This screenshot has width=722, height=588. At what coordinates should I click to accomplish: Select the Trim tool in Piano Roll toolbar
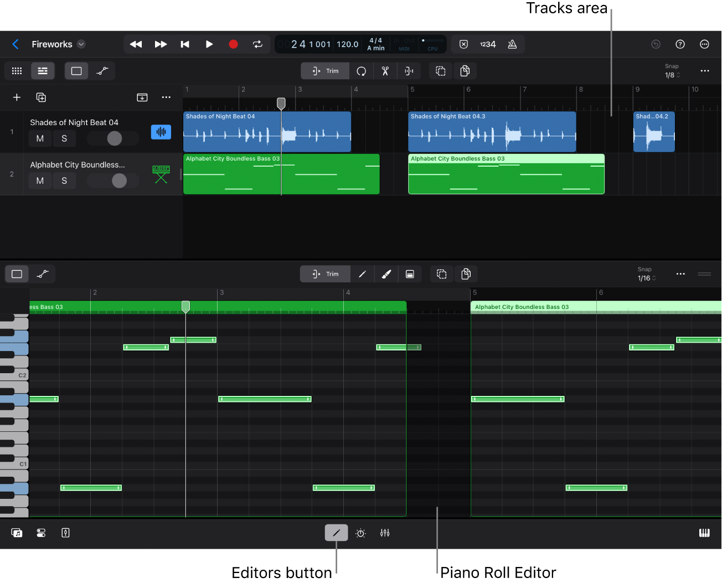325,274
